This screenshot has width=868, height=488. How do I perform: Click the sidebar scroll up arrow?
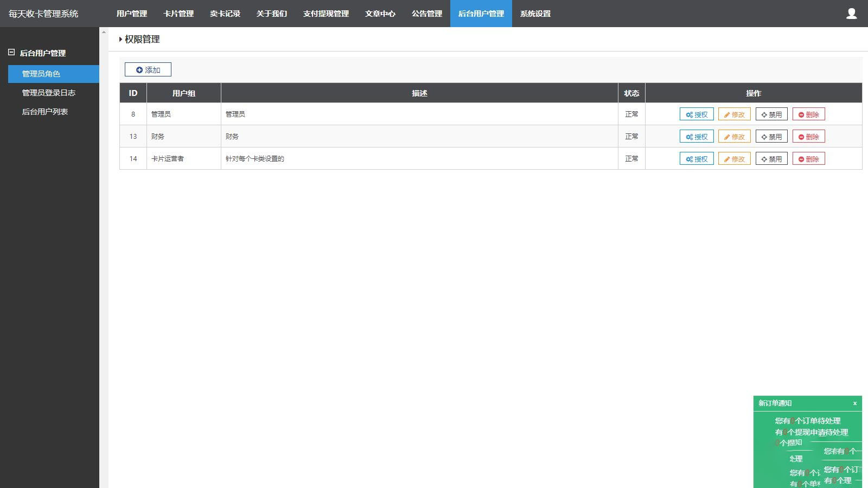tap(104, 32)
